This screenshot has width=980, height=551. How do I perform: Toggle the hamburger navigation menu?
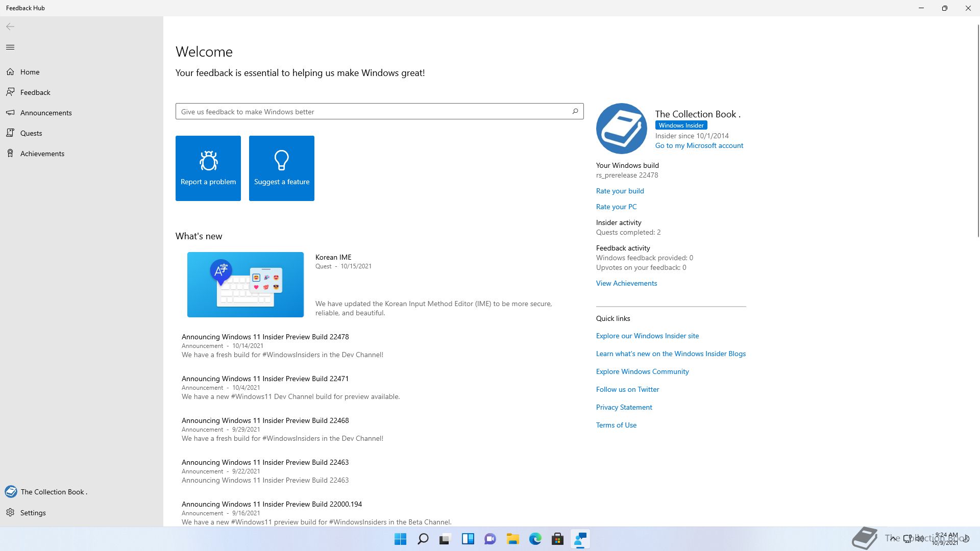pyautogui.click(x=10, y=47)
